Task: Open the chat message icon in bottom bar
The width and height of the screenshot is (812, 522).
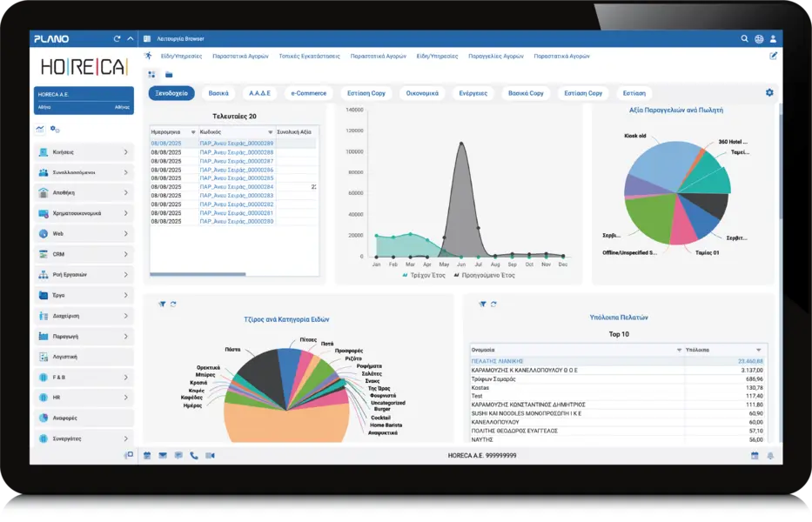Action: tap(178, 456)
